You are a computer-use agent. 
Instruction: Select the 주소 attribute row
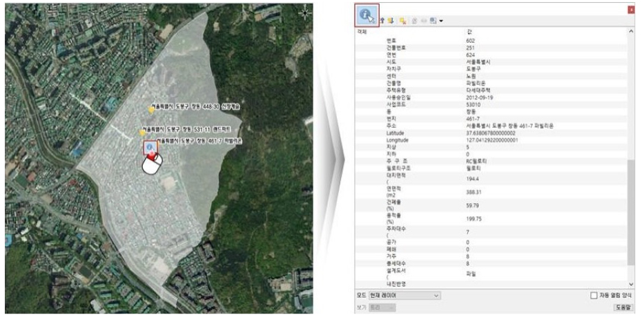coord(491,126)
